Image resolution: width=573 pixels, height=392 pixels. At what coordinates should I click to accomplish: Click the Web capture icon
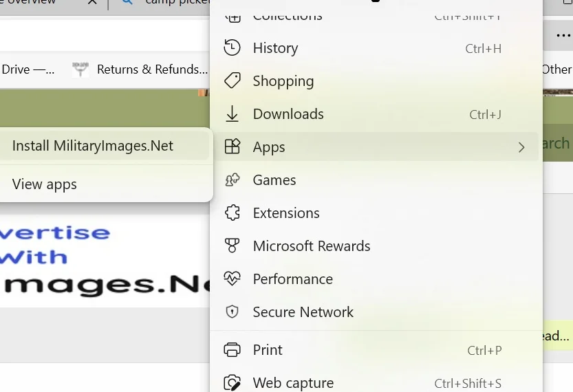232,383
